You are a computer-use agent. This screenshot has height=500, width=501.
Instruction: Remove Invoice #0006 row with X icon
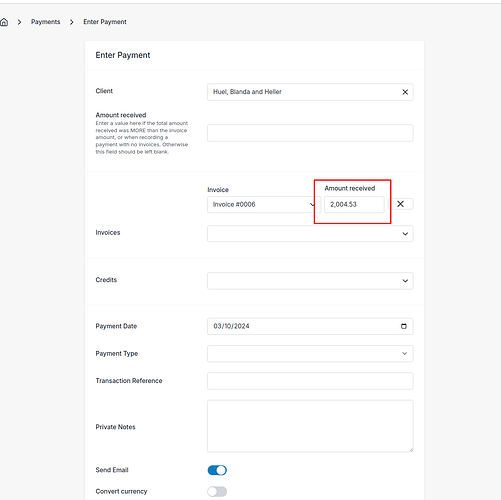tap(401, 204)
